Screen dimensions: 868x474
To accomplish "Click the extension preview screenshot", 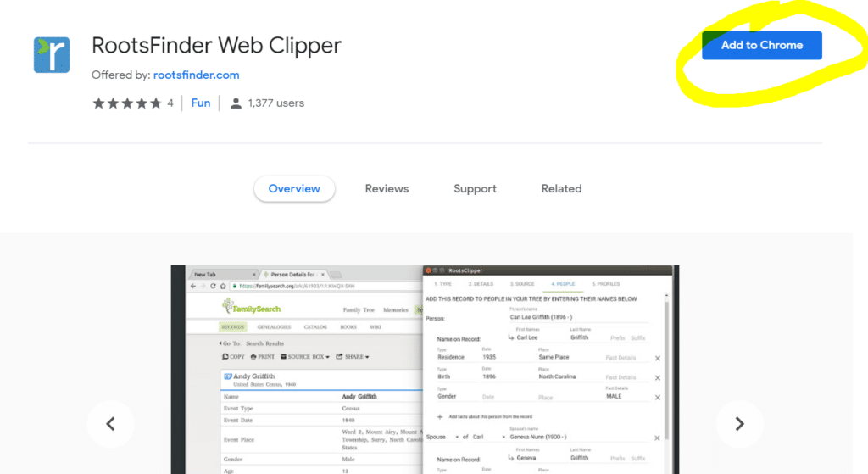I will tap(426, 370).
